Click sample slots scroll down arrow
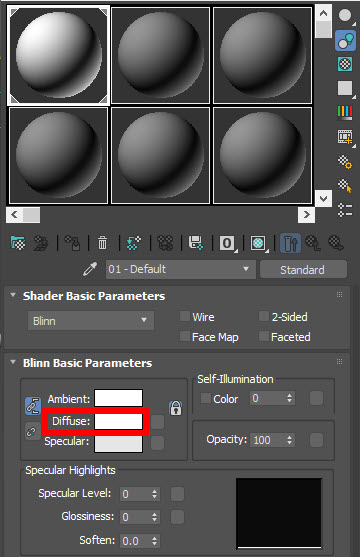 click(323, 198)
